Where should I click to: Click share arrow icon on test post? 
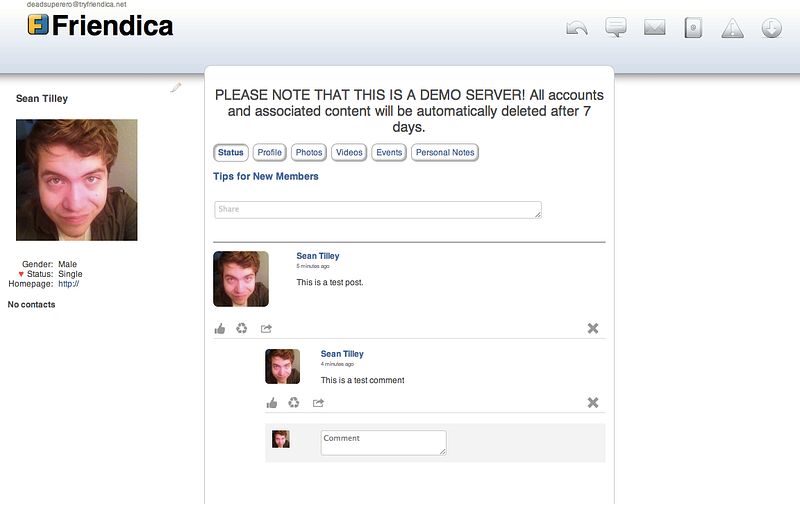[x=266, y=328]
